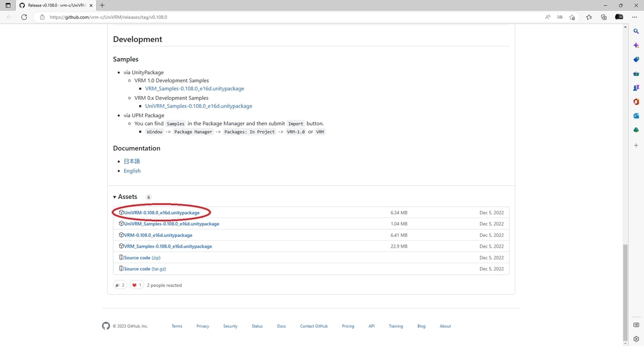The height and width of the screenshot is (346, 644).
Task: Toggle sidebar layout icon at bottom
Action: click(636, 325)
